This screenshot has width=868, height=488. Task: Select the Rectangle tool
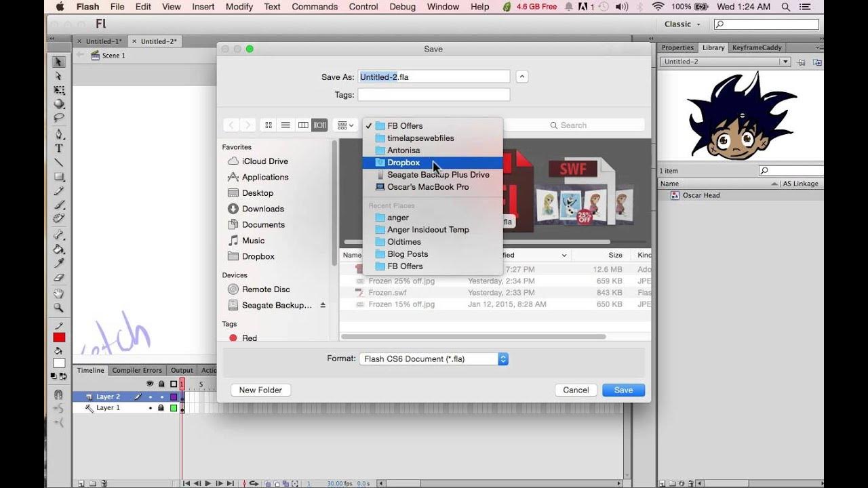point(59,177)
